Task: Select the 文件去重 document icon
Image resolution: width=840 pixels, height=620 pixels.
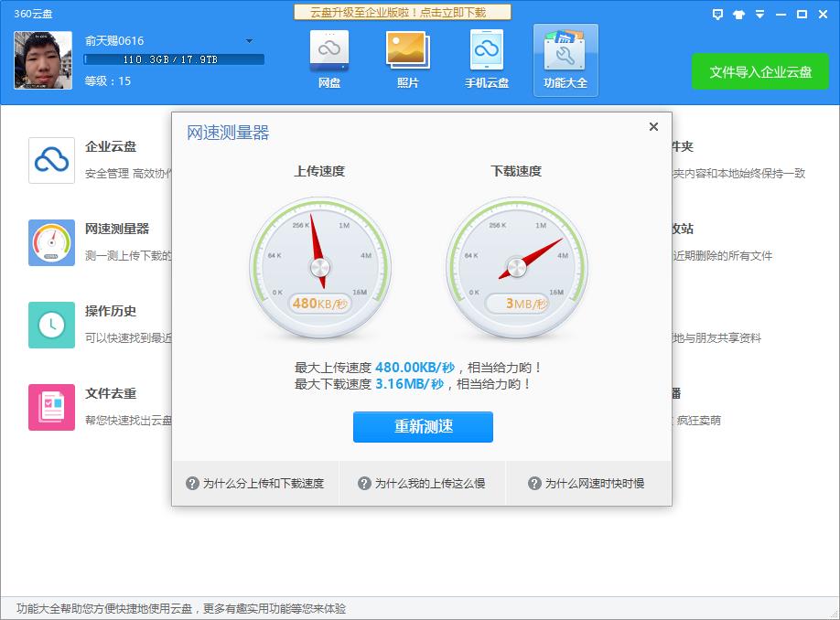Action: coord(51,407)
